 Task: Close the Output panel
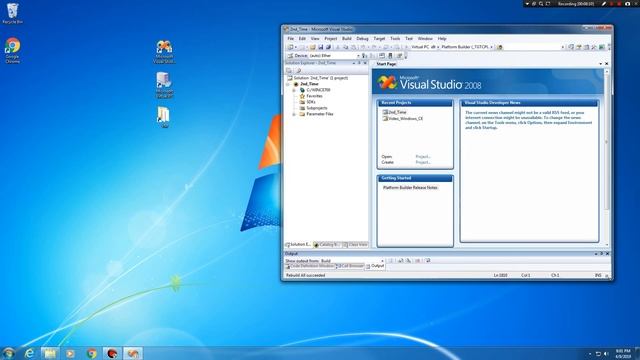point(607,253)
